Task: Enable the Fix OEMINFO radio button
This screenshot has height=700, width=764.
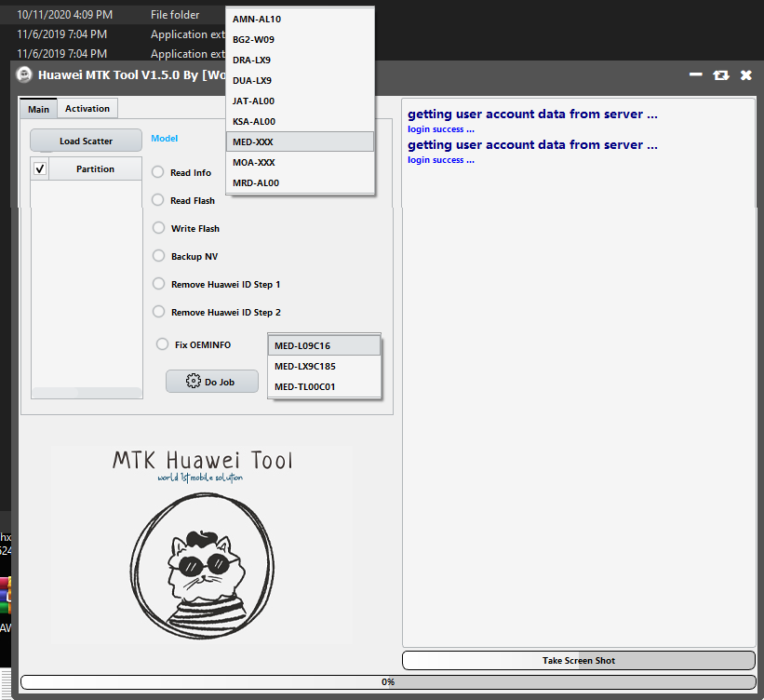Action: [162, 344]
